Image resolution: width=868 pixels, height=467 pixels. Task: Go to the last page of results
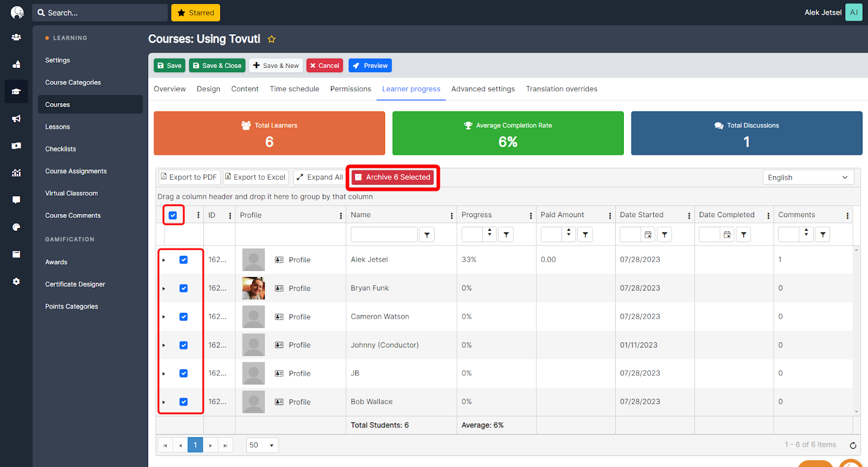[x=225, y=445]
